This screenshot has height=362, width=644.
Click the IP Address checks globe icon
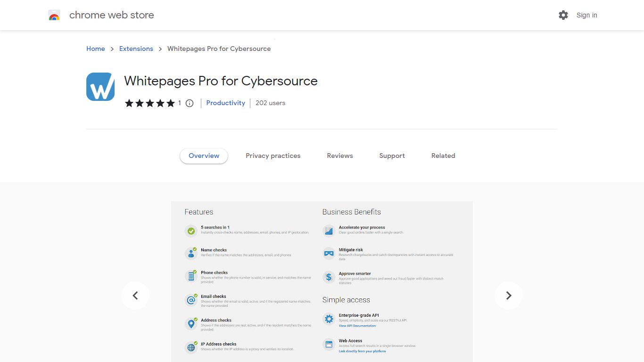click(191, 347)
